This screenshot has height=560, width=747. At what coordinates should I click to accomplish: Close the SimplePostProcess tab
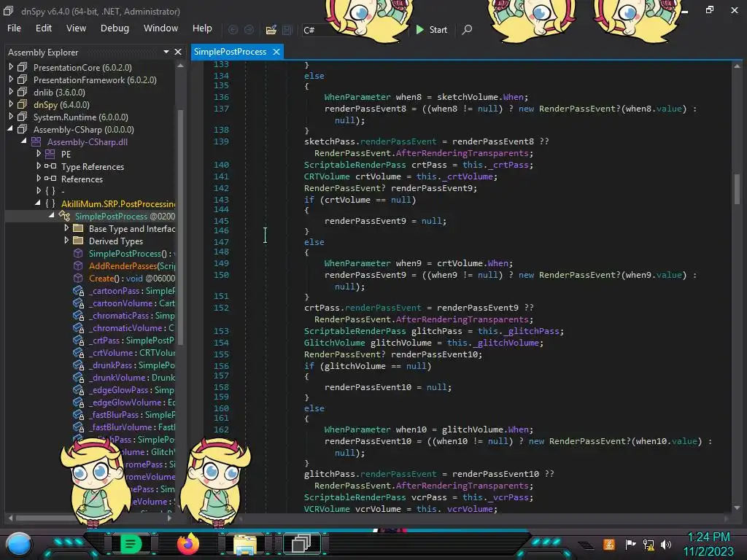(x=276, y=52)
